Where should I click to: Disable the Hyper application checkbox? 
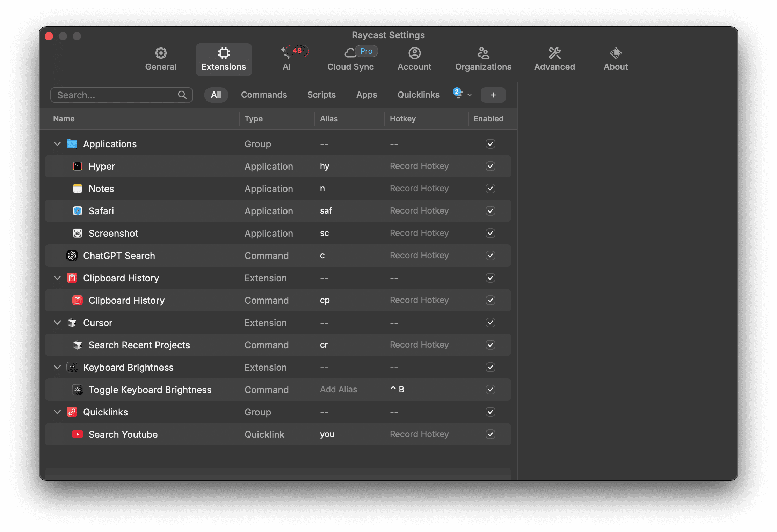(x=490, y=166)
